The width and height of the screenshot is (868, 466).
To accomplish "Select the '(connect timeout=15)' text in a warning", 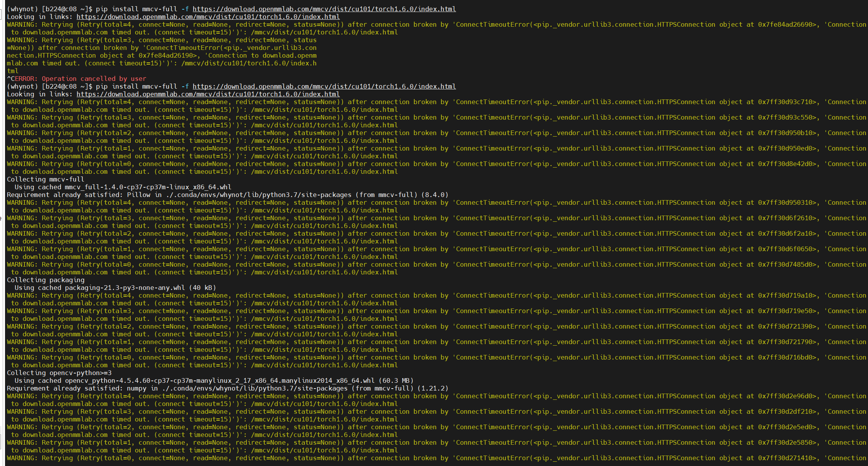I will click(189, 110).
